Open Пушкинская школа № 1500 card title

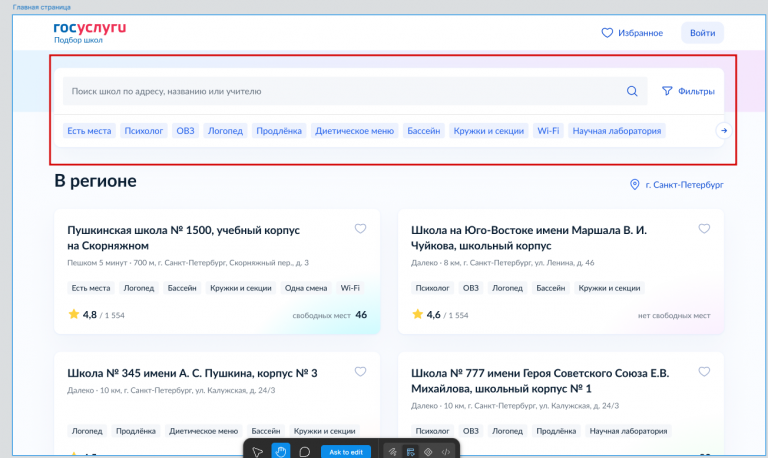tap(184, 238)
